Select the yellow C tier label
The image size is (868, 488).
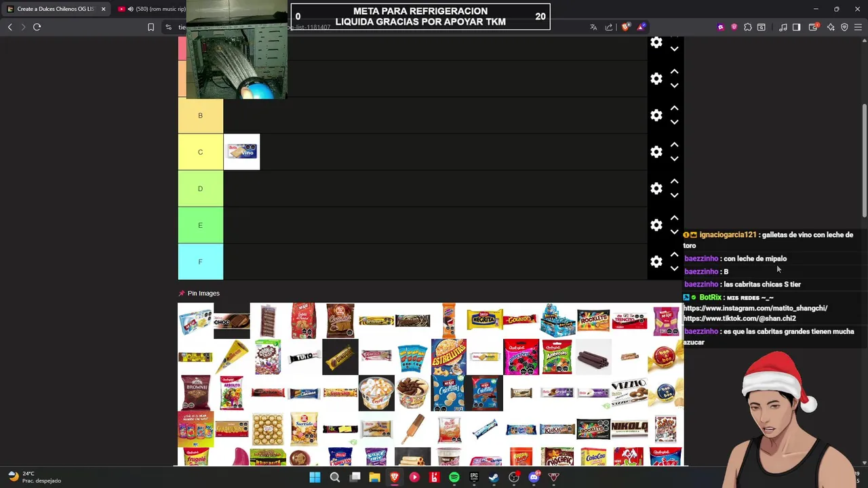coord(200,152)
